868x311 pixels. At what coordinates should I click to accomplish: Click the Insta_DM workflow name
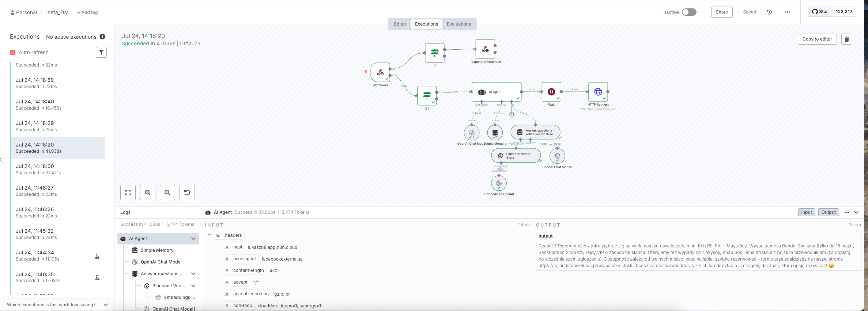pyautogui.click(x=57, y=12)
